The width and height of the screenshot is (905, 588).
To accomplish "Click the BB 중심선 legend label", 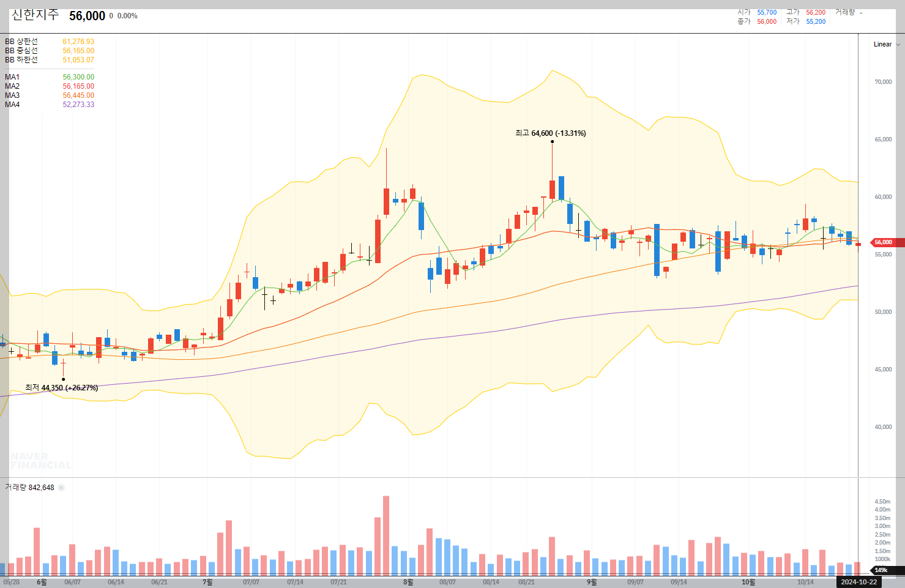I will tap(21, 51).
